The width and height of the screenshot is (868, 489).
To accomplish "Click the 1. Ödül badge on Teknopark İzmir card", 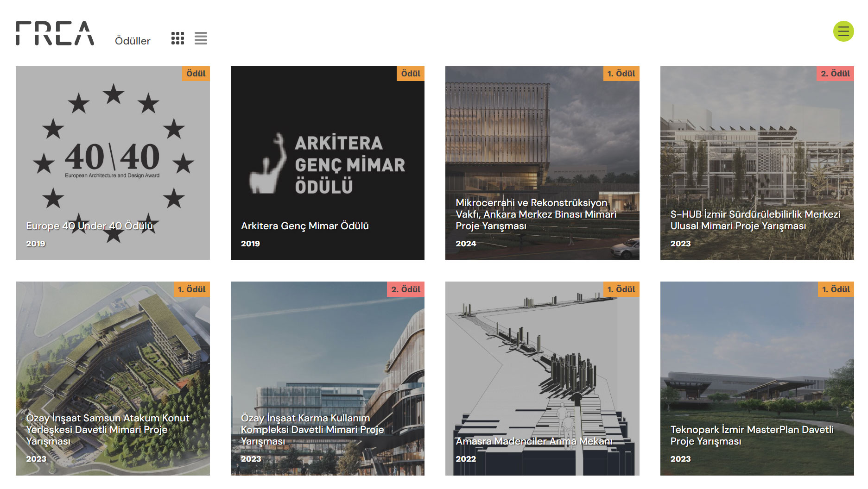I will [836, 289].
